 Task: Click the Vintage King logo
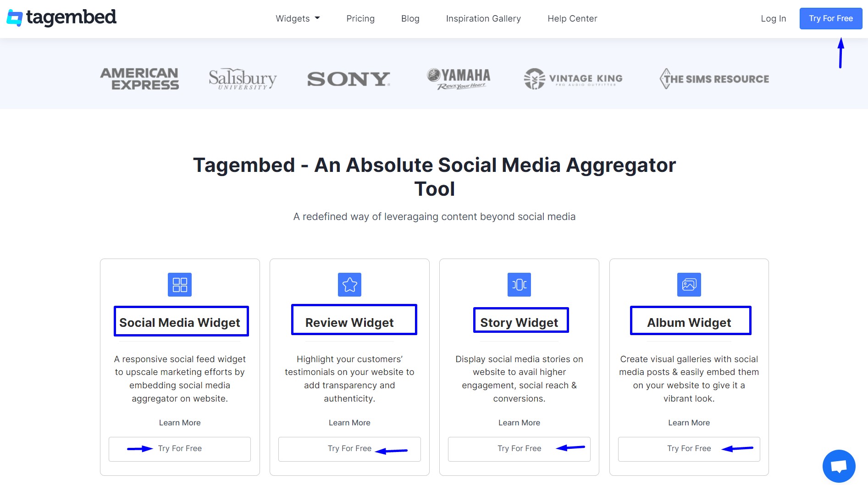tap(573, 79)
